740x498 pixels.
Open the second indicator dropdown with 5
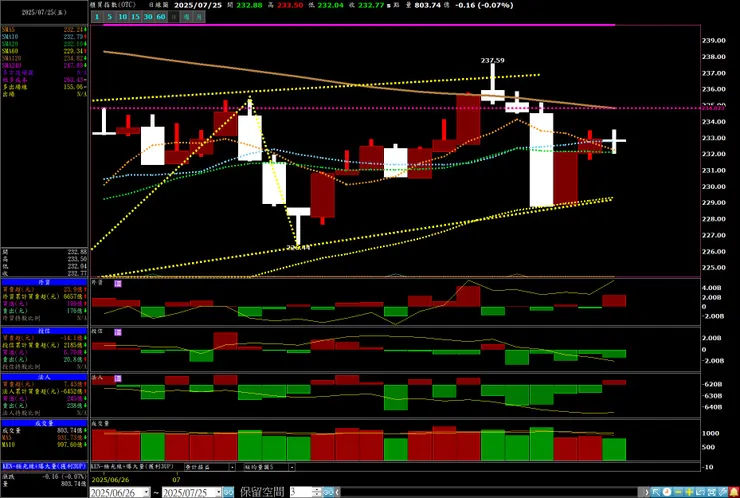[x=292, y=467]
